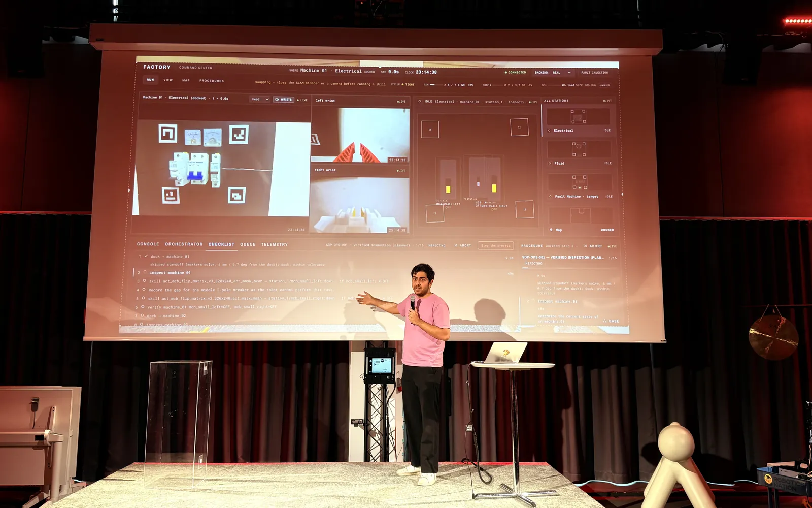Select marker box 11 in station view
Image resolution: width=812 pixels, height=508 pixels.
tap(519, 127)
